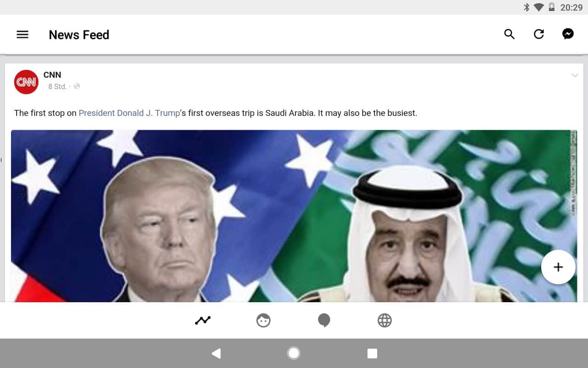Click the public globe privacy icon

point(77,86)
